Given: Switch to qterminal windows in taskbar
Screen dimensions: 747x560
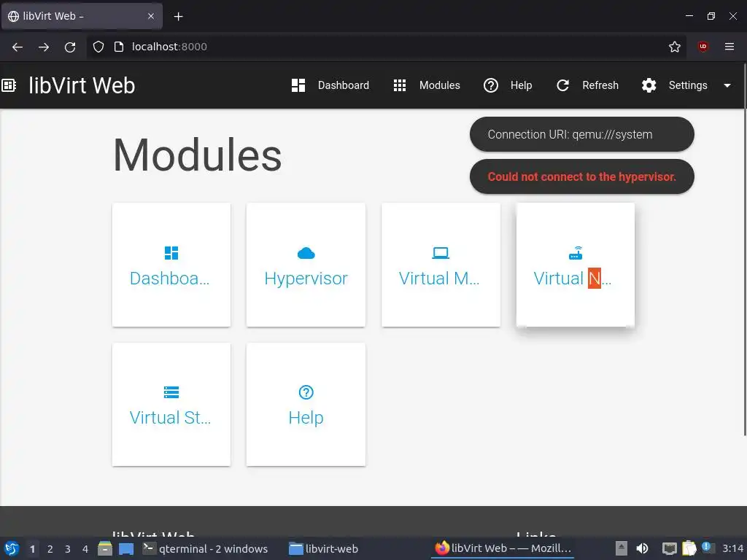Looking at the screenshot, I should pyautogui.click(x=205, y=548).
